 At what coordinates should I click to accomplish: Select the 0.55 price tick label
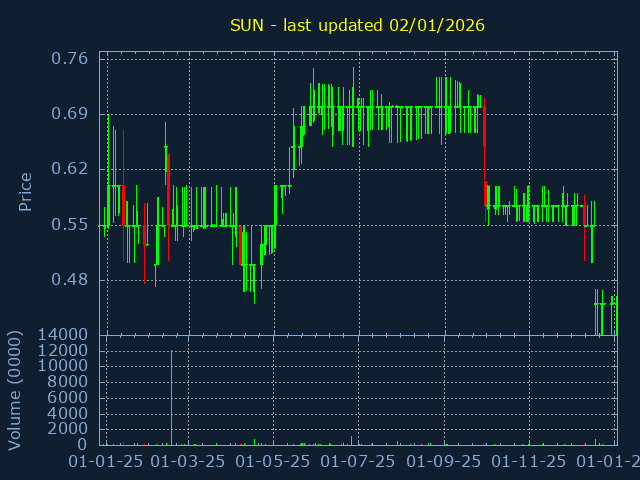[69, 225]
